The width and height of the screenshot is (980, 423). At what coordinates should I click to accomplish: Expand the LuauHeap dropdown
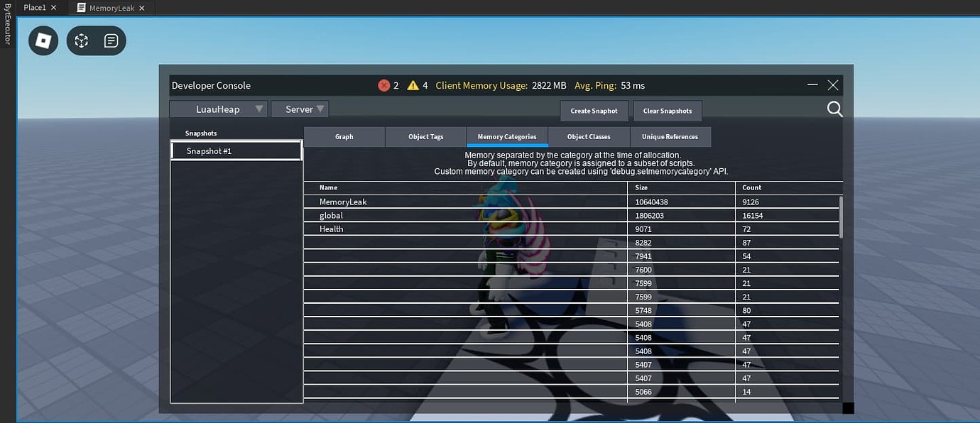point(219,109)
